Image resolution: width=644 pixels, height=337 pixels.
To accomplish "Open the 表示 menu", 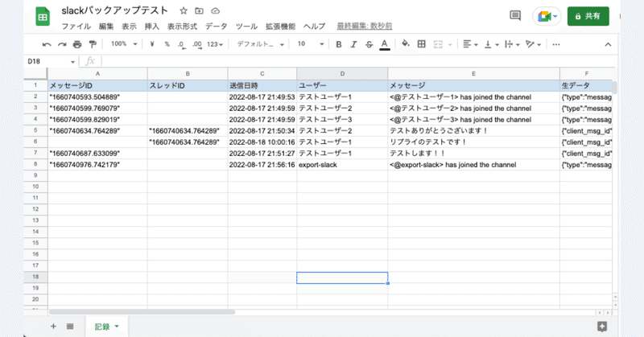I will [129, 27].
